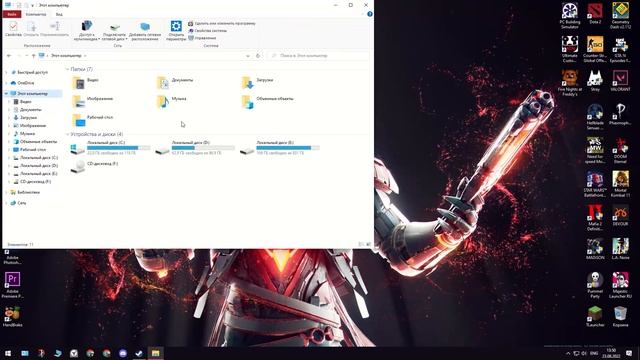The image size is (640, 360).
Task: Expand the Сеть tree node arrow
Action: coord(6,203)
